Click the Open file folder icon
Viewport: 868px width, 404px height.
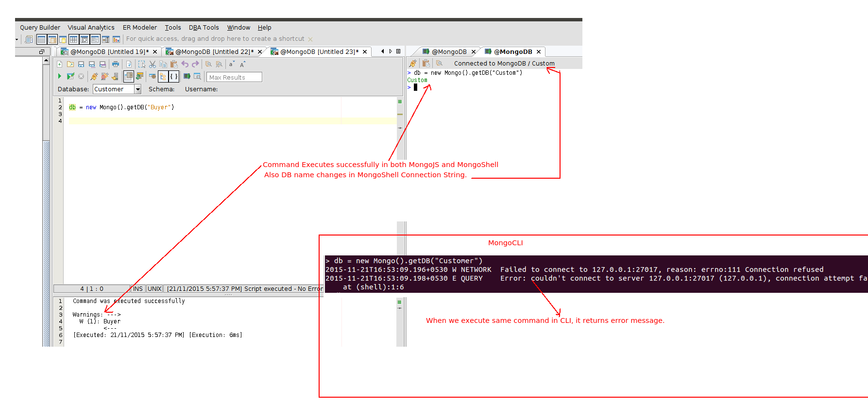70,64
